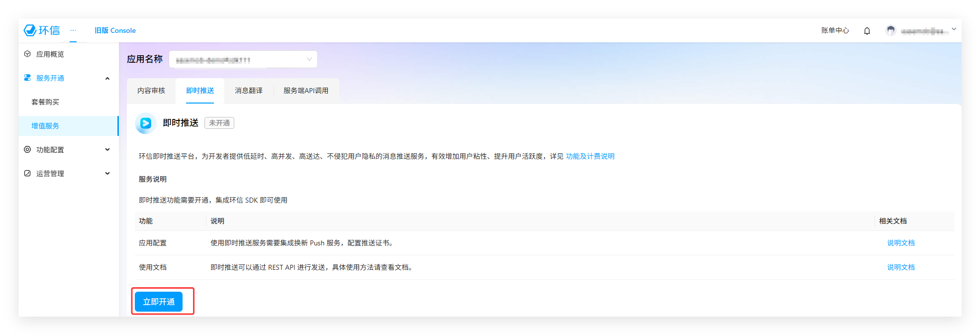Click the 服务开通 toggle-style icon
The width and height of the screenshot is (980, 335).
click(x=27, y=78)
